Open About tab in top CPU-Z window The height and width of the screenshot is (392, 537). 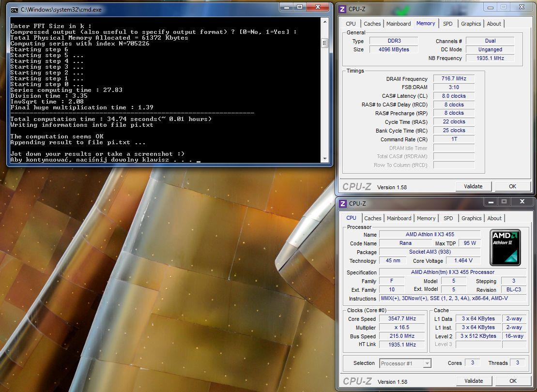click(x=494, y=24)
